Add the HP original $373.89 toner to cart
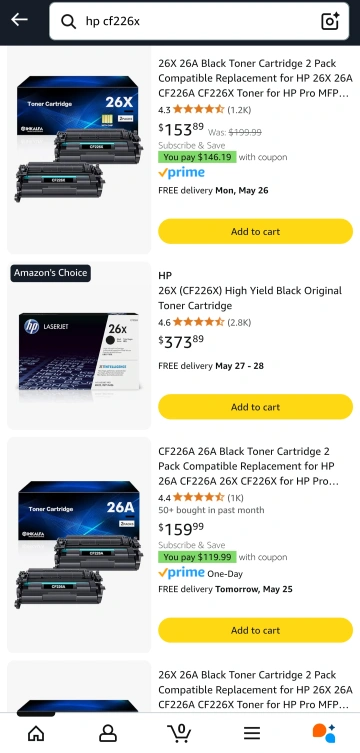This screenshot has width=360, height=753. [255, 407]
